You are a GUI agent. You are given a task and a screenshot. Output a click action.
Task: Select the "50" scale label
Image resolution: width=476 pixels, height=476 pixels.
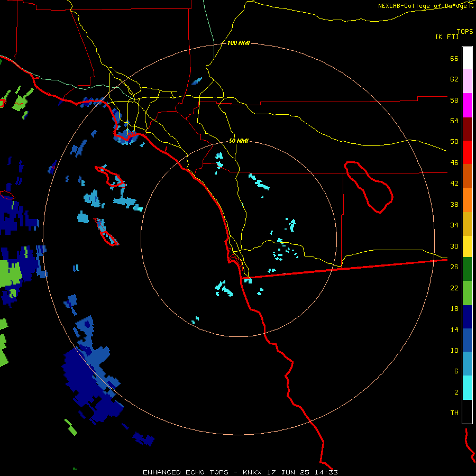[x=454, y=142]
